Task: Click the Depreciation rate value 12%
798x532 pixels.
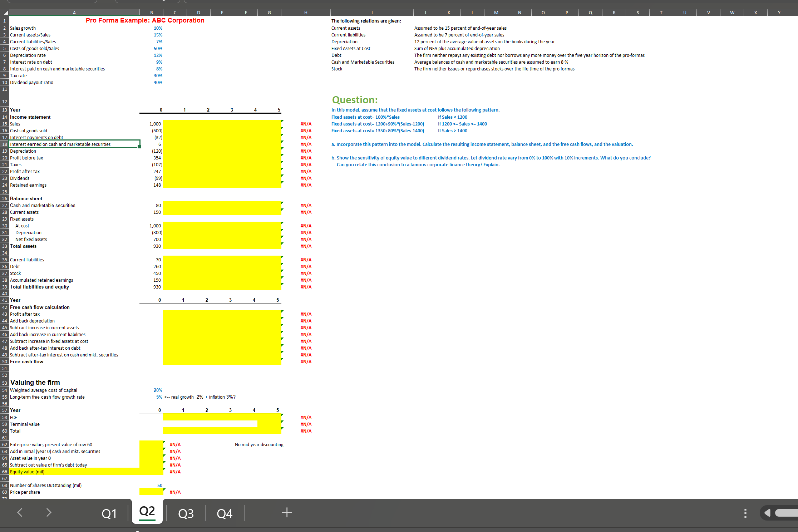Action: click(158, 55)
